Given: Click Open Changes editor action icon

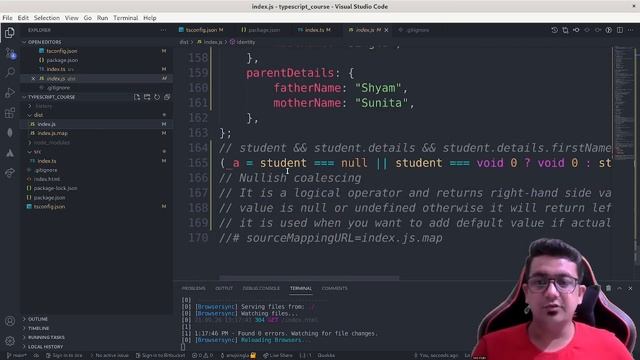Looking at the screenshot, I should pyautogui.click(x=565, y=30).
